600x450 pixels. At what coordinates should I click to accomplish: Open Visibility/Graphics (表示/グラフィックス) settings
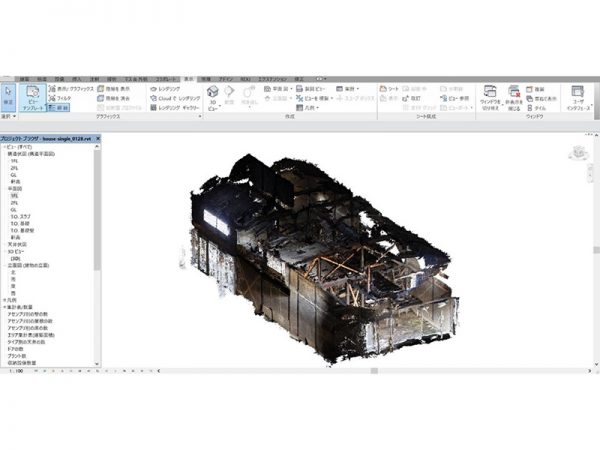point(71,89)
